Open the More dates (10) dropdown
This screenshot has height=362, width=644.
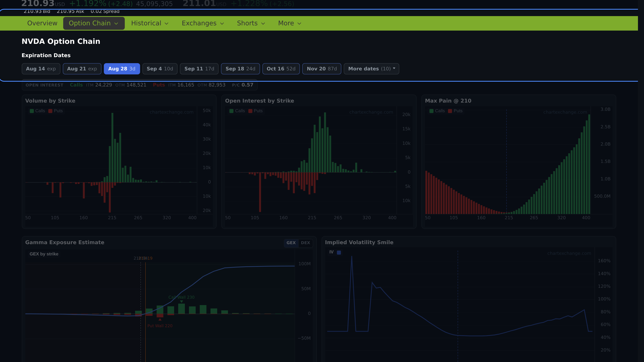[372, 69]
